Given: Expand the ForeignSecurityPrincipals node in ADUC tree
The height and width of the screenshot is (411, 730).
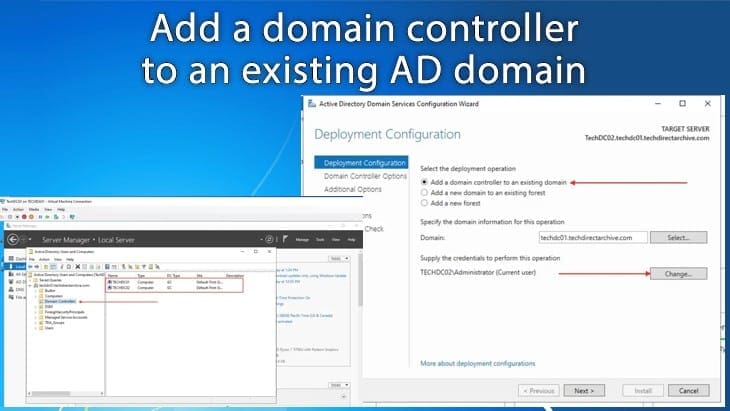Looking at the screenshot, I should [35, 312].
